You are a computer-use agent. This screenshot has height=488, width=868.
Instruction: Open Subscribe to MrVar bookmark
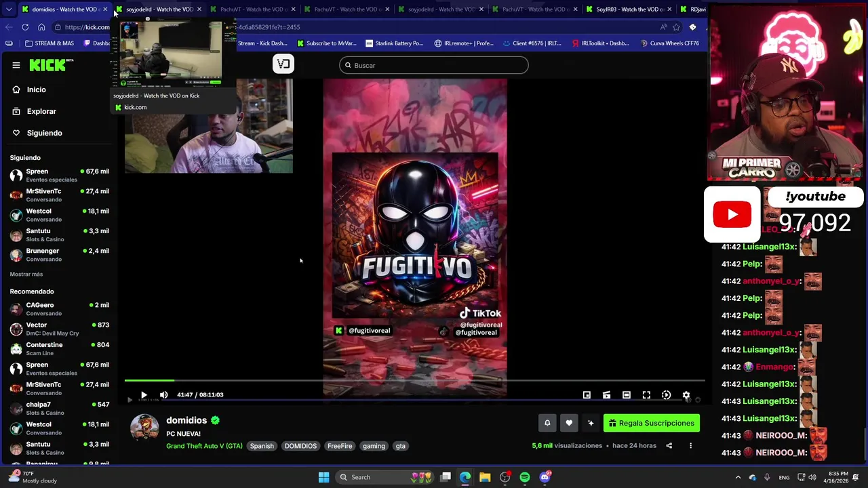click(326, 43)
